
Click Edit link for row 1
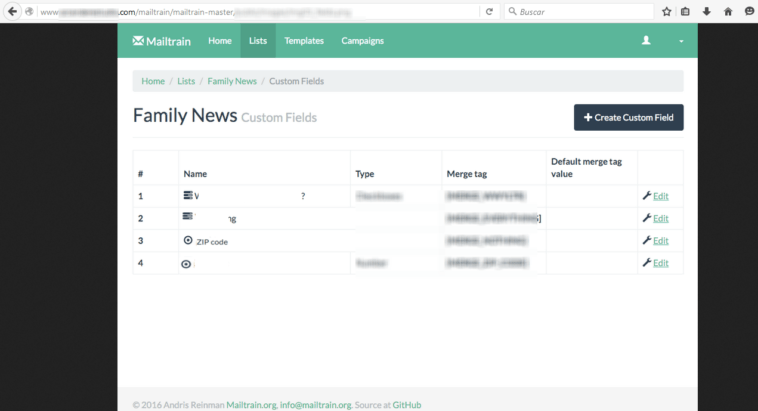[x=660, y=196]
